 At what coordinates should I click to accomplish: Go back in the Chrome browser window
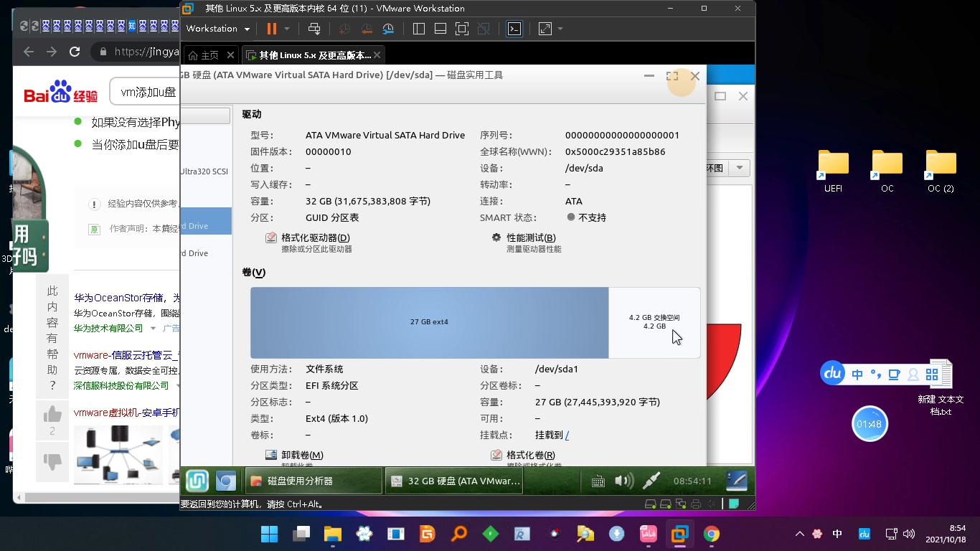29,52
